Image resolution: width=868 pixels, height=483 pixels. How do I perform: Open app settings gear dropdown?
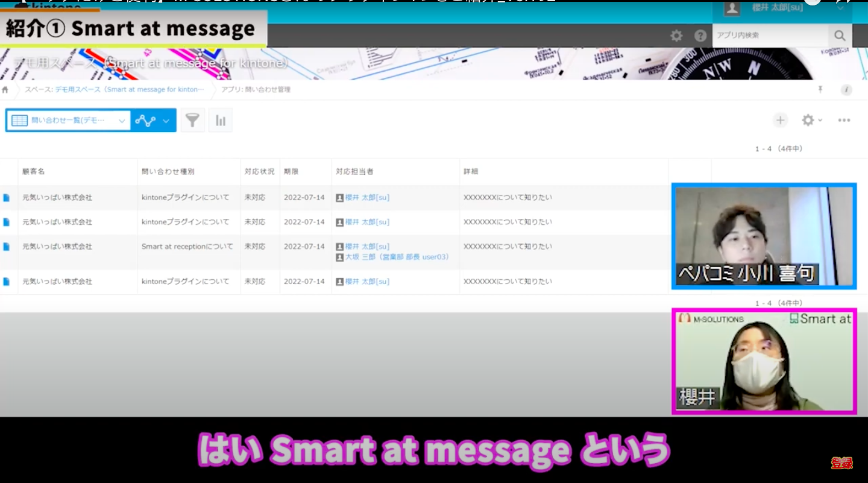click(811, 121)
